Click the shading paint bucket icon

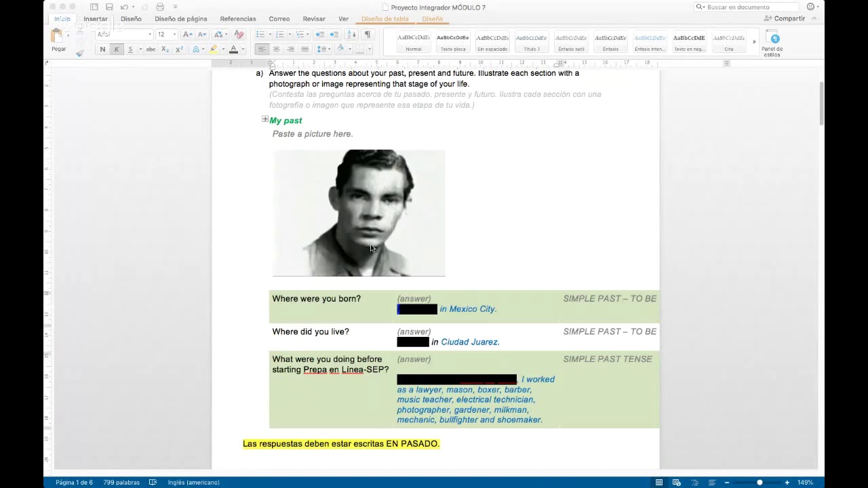[x=340, y=49]
